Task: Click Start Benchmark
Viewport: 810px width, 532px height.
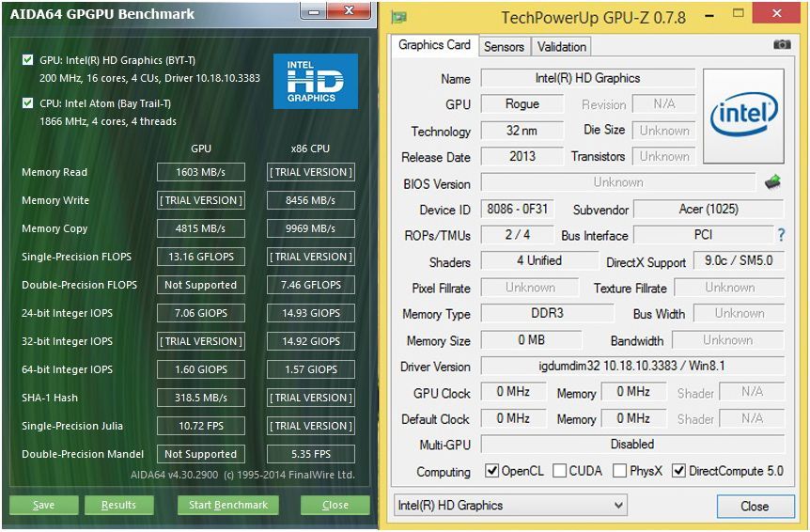Action: [228, 505]
